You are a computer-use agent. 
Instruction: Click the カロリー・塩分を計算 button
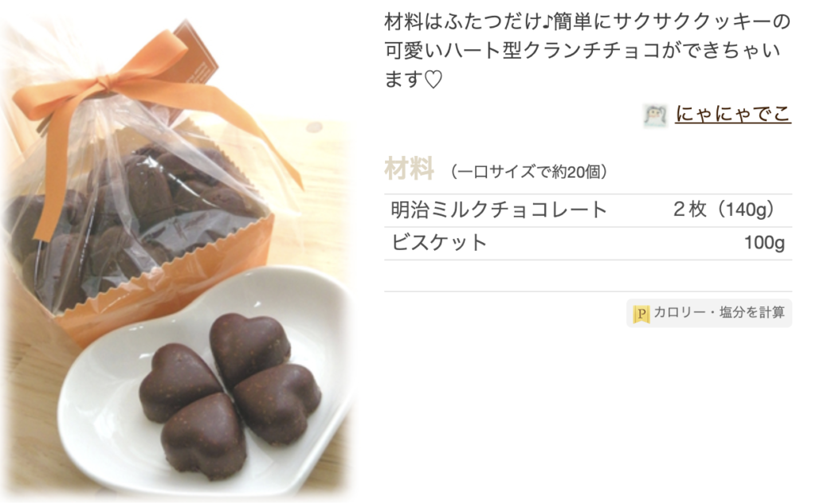tap(708, 313)
